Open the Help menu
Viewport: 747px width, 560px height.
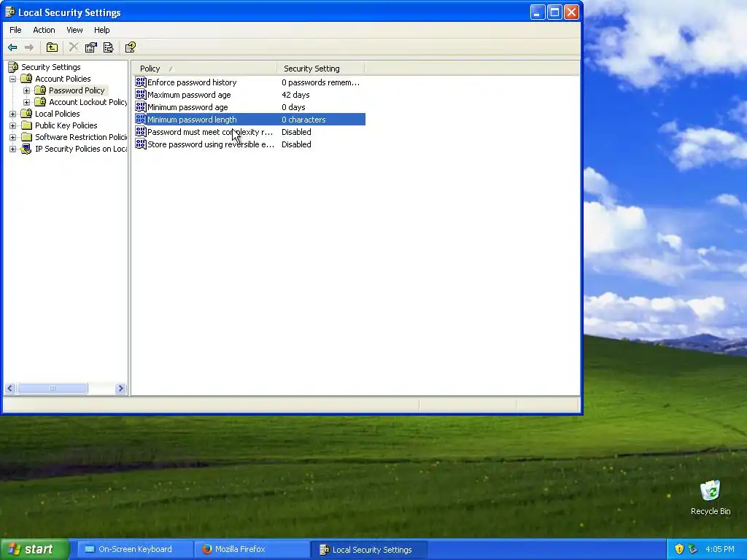[101, 30]
